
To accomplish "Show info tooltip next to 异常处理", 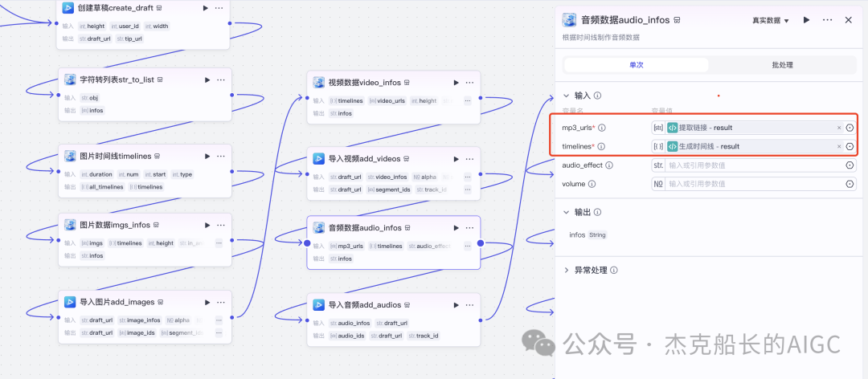I will [614, 270].
